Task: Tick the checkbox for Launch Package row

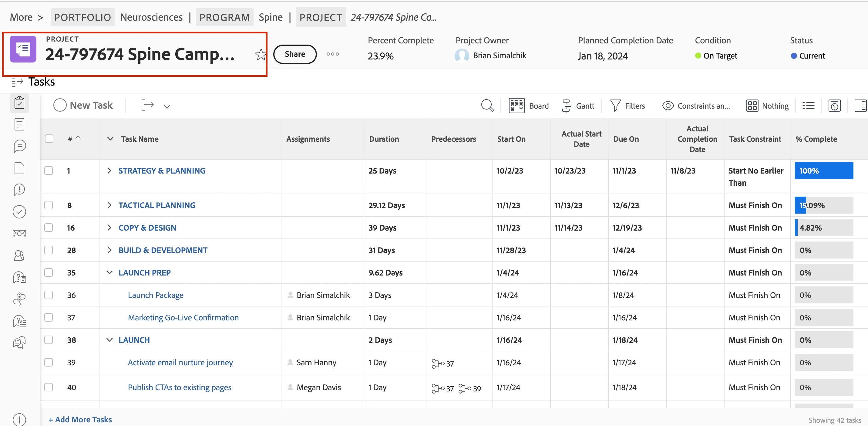Action: tap(49, 295)
